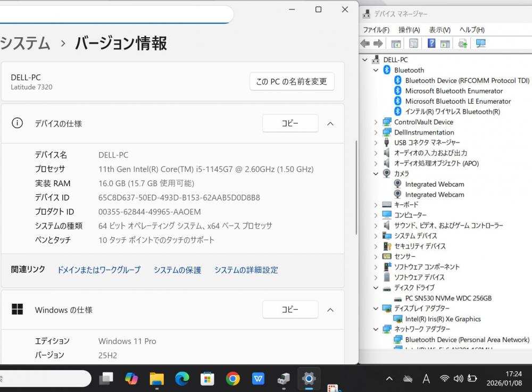This screenshot has width=532, height=392.
Task: Click the Settings window vertical scrollbar
Action: pos(357,186)
